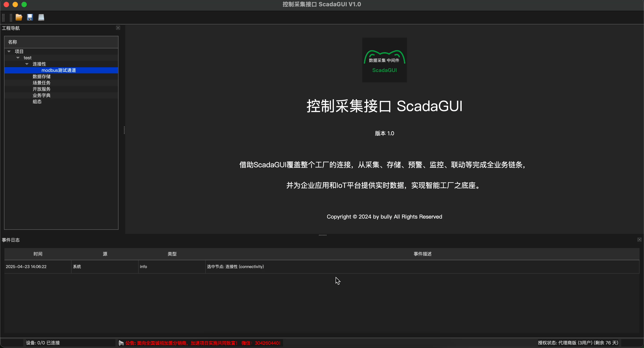Click the 事件描述 column header
644x348 pixels.
422,254
